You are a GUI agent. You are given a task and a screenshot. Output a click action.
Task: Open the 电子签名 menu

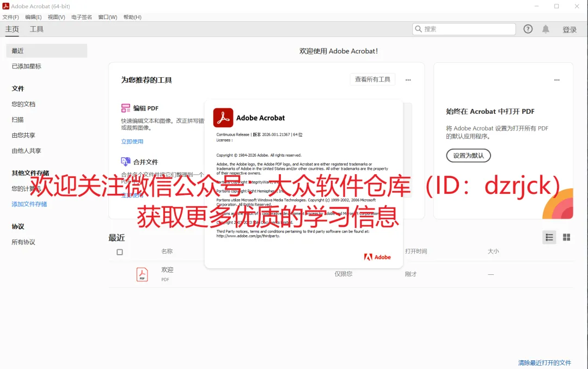coord(81,17)
